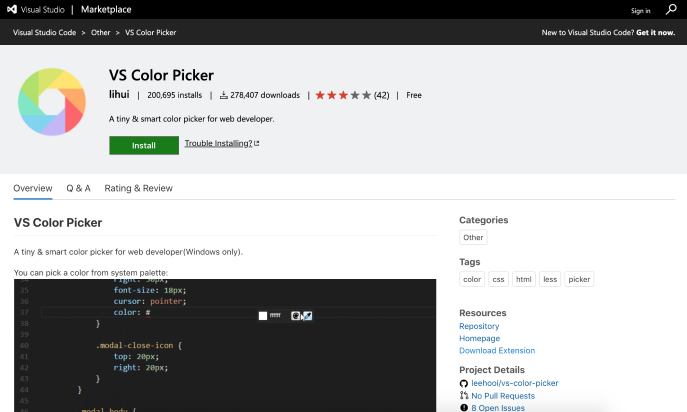Select the color tag
The image size is (687, 412).
coord(472,279)
